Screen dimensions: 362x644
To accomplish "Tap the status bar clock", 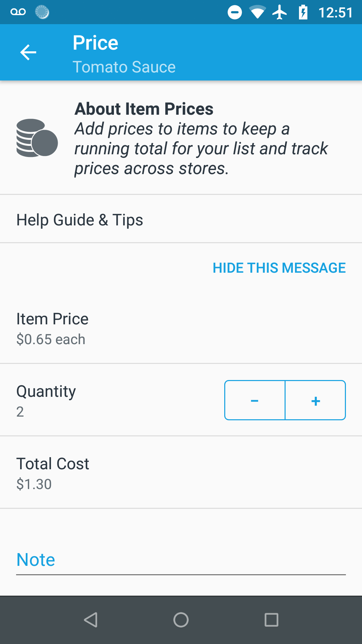I will [335, 13].
